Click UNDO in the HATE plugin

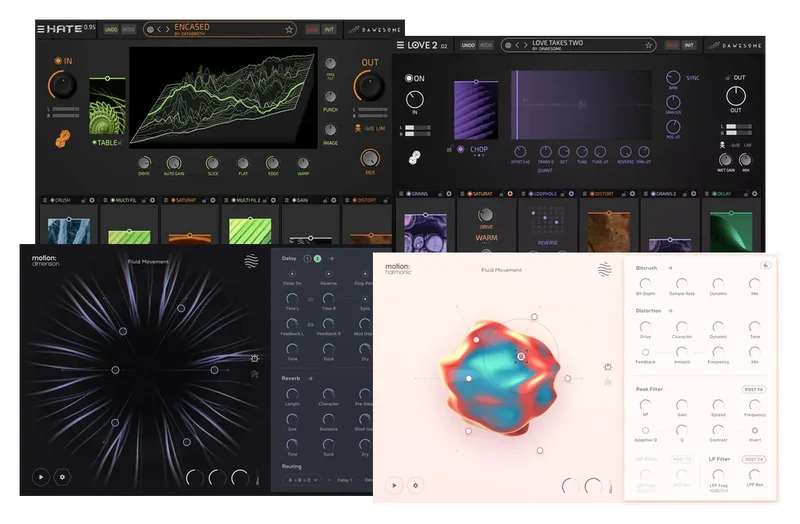tap(111, 30)
